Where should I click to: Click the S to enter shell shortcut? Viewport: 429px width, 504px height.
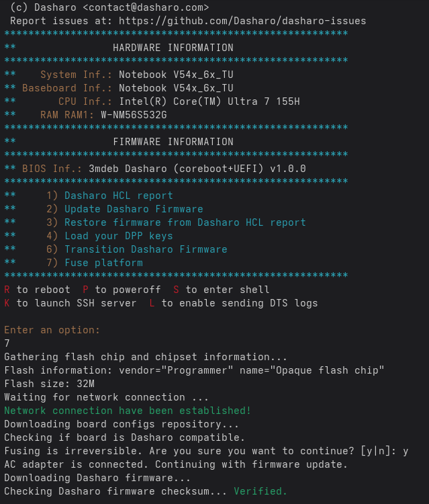(177, 290)
